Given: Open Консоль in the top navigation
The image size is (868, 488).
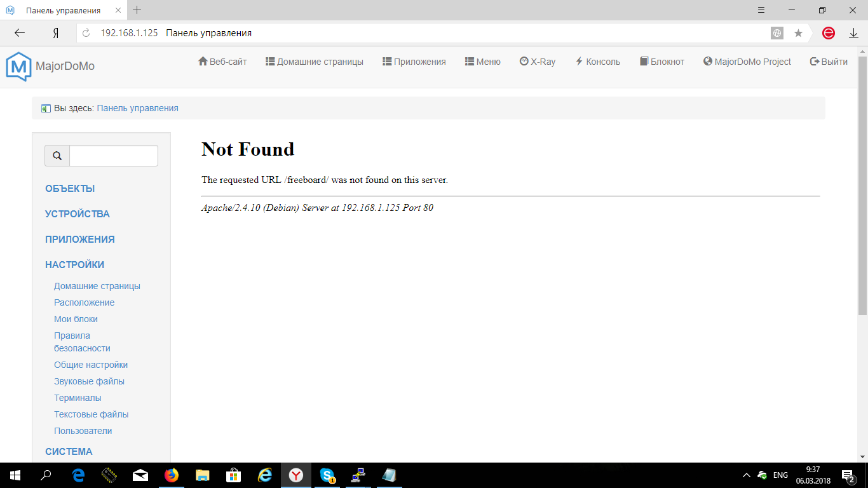Looking at the screenshot, I should pos(598,62).
